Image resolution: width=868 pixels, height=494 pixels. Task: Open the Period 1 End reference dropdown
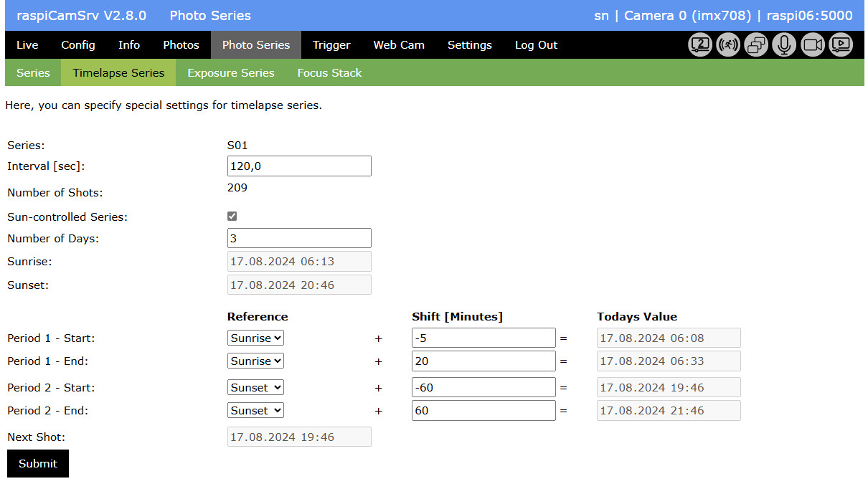[255, 361]
